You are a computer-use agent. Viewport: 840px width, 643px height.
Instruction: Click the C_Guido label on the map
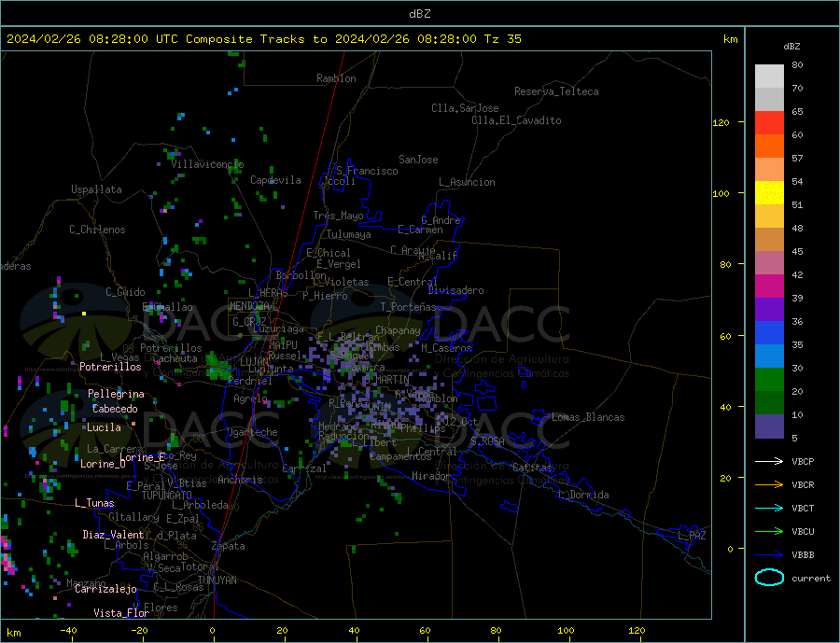pos(125,292)
